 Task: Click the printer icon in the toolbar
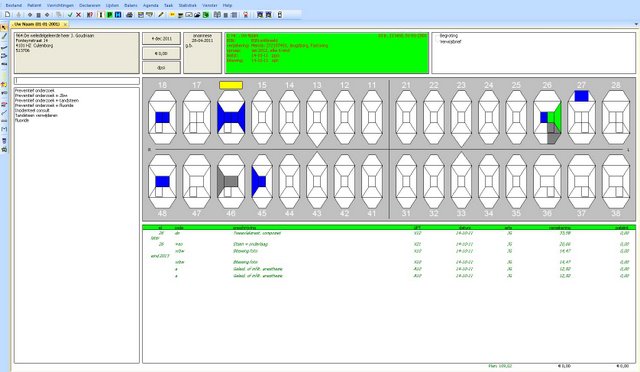pos(129,15)
